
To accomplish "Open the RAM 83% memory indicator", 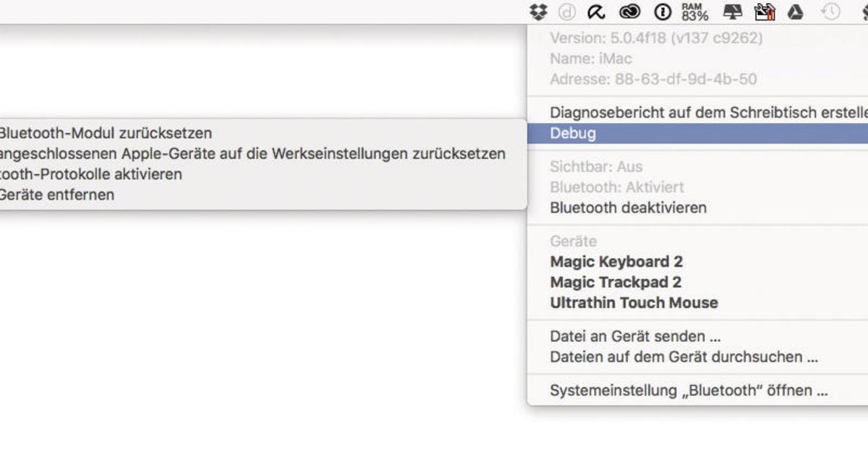I will tap(694, 12).
